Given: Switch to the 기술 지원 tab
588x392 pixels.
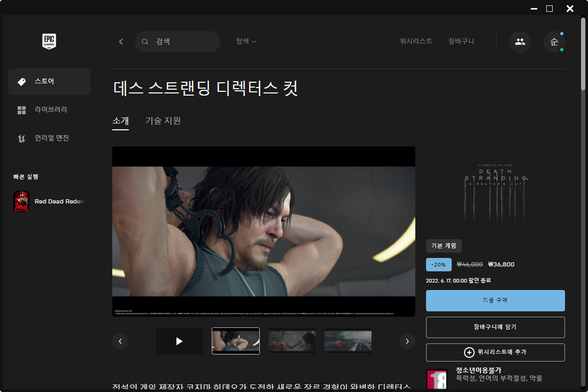Looking at the screenshot, I should tap(163, 121).
